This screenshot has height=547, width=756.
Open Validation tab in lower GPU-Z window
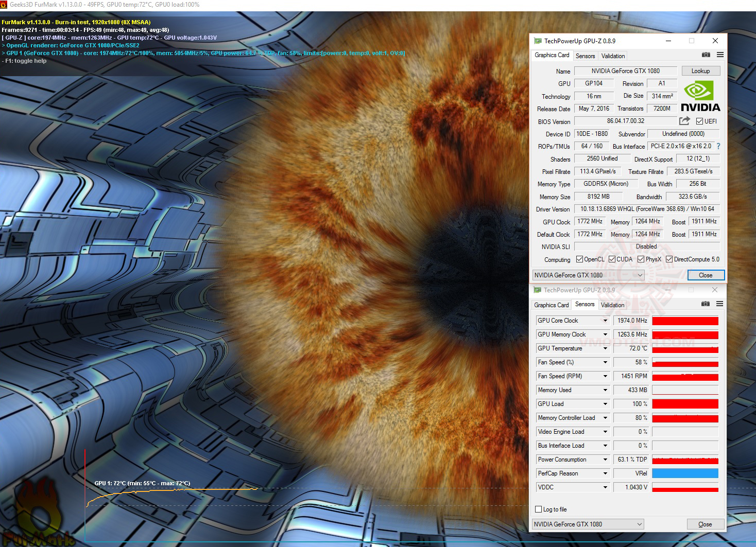click(613, 305)
